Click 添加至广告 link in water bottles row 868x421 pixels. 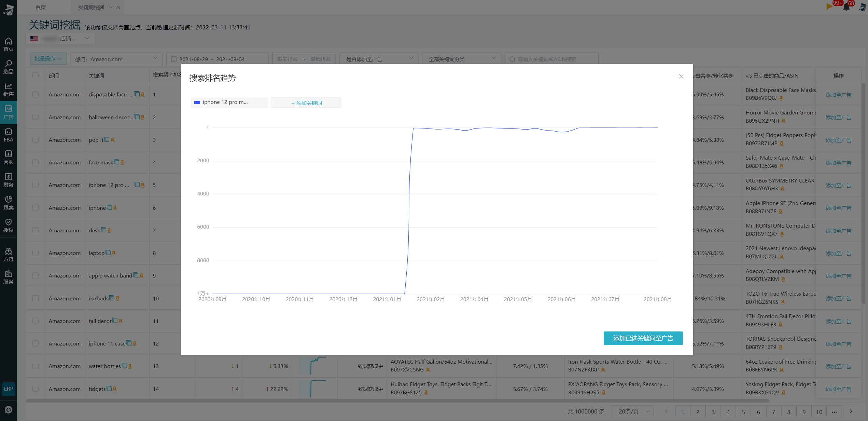click(x=838, y=366)
